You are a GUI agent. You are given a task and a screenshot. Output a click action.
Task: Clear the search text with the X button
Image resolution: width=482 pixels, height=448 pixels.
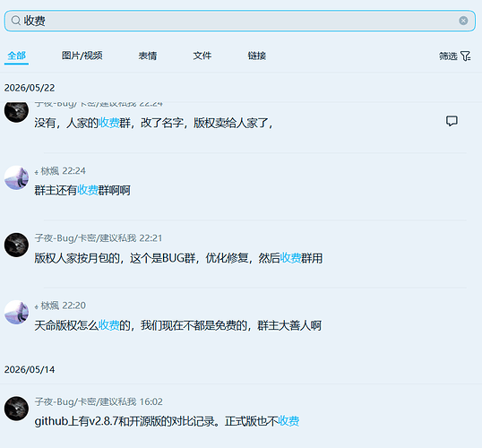463,21
